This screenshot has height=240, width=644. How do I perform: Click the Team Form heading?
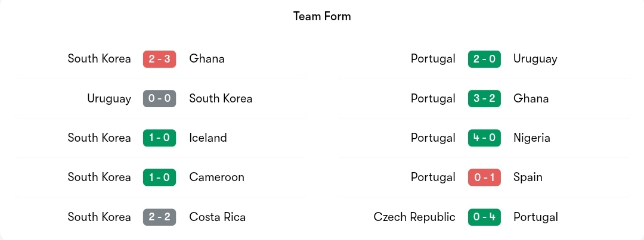pos(322,17)
